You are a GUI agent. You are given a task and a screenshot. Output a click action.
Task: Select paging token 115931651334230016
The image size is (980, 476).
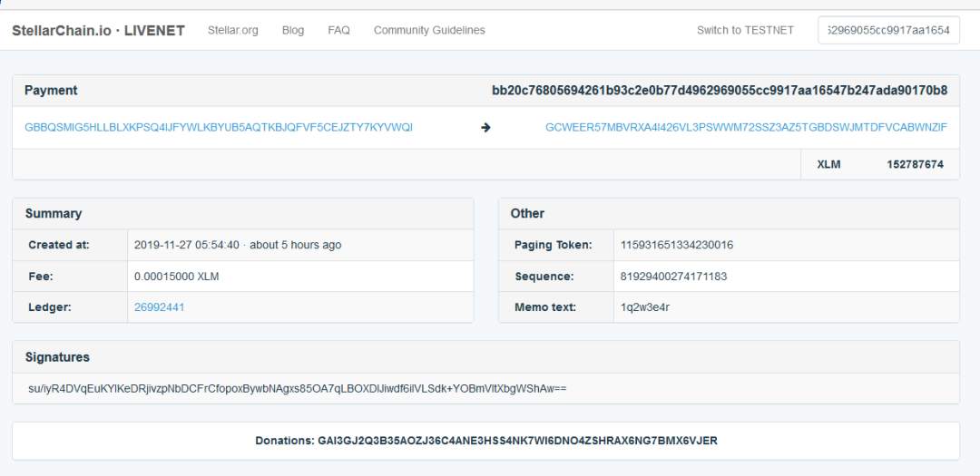pyautogui.click(x=677, y=245)
